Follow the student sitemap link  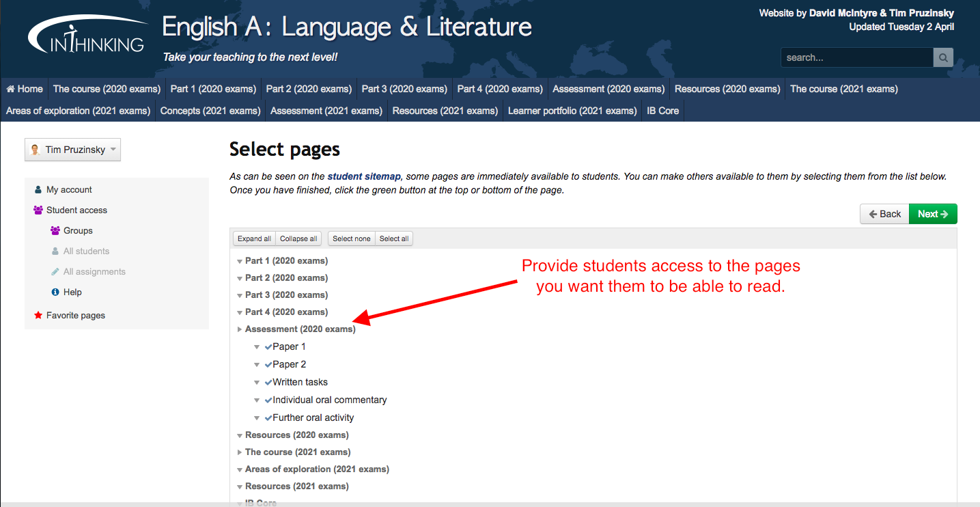pyautogui.click(x=363, y=176)
